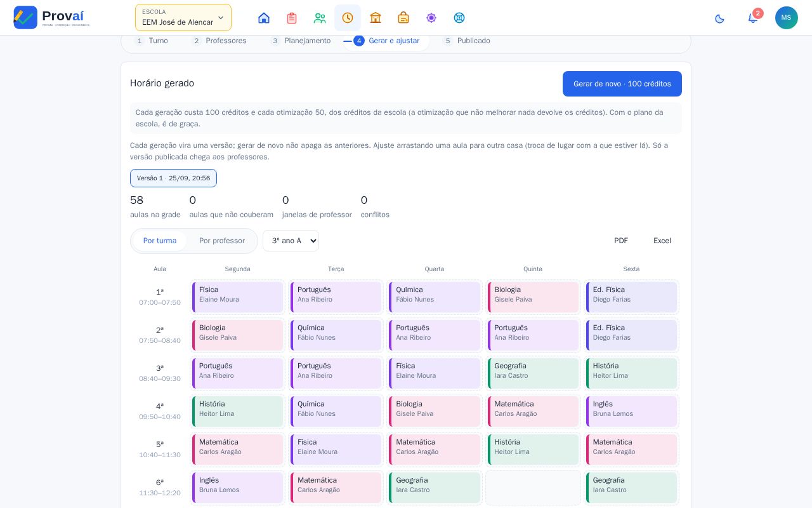Switch view to Por turma

coord(160,241)
